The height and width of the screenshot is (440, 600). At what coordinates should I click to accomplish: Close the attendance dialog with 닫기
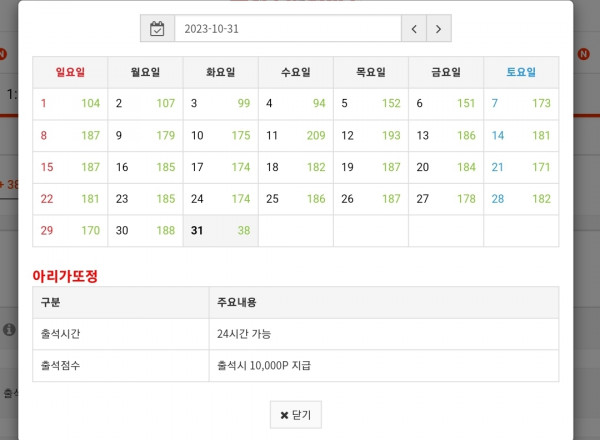point(295,415)
